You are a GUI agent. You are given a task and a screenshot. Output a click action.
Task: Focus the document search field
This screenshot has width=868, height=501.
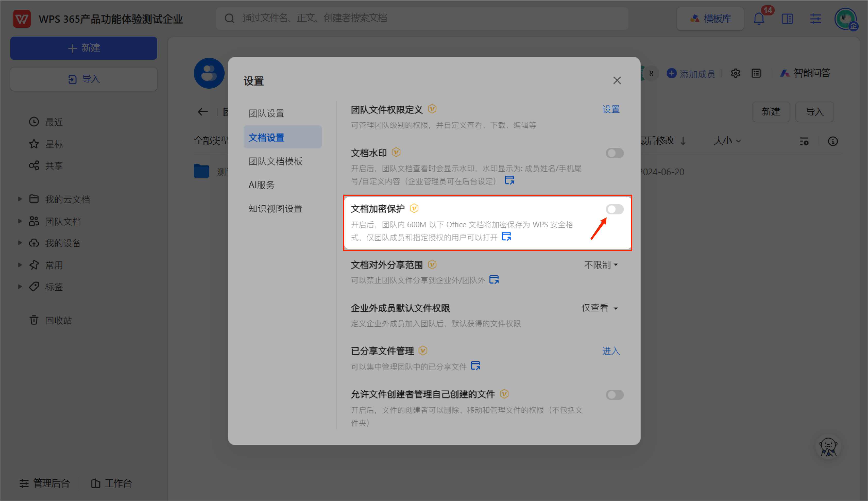pos(422,18)
